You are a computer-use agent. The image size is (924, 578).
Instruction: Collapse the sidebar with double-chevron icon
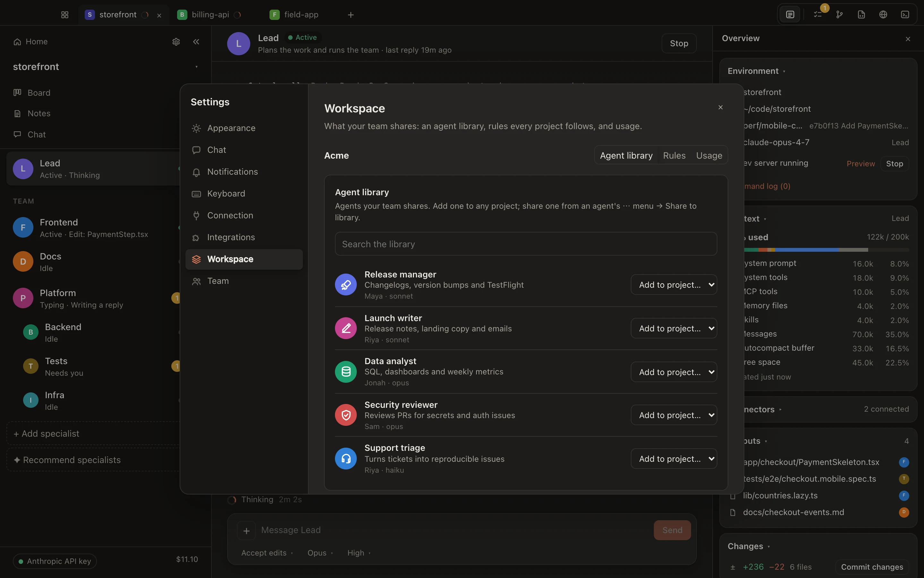click(x=196, y=42)
